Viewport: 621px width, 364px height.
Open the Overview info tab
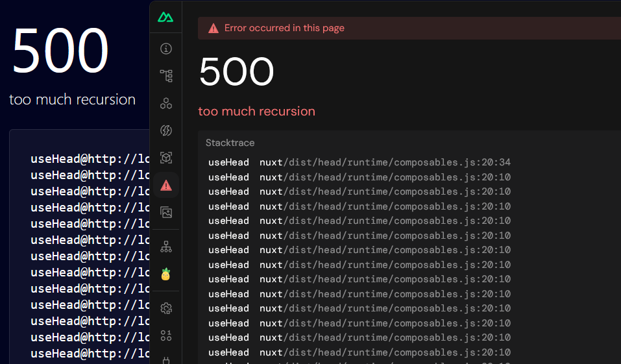tap(166, 49)
